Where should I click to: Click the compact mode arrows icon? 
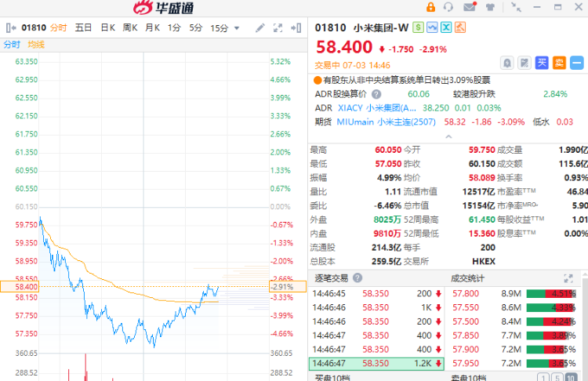pyautogui.click(x=517, y=7)
